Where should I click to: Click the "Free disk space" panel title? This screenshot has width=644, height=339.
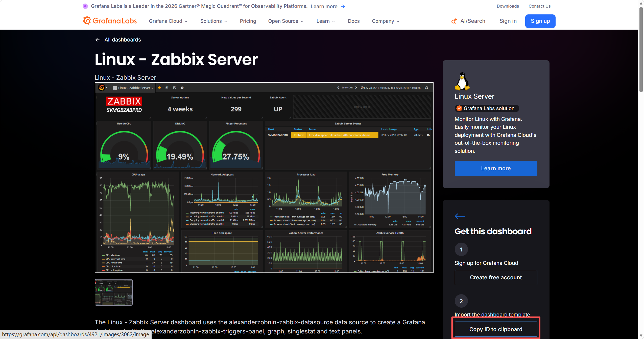pyautogui.click(x=222, y=233)
